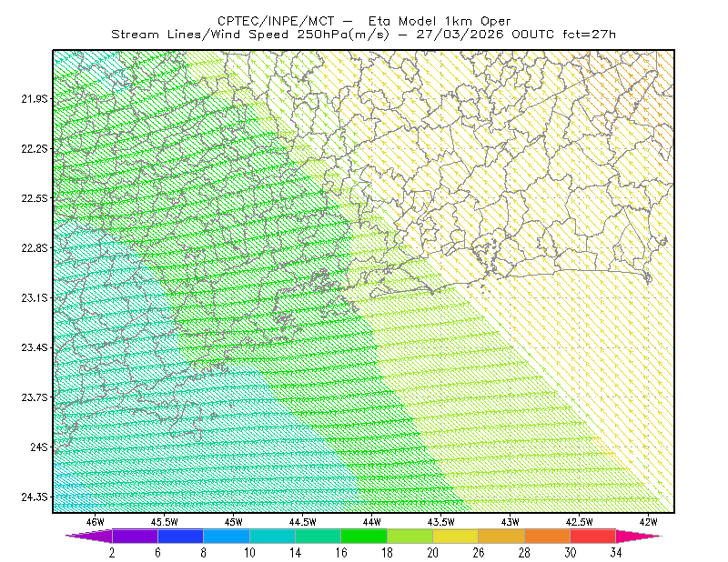Image resolution: width=728 pixels, height=562 pixels.
Task: Pick the teal-green swatch between 14 and 16
Action: click(x=318, y=536)
